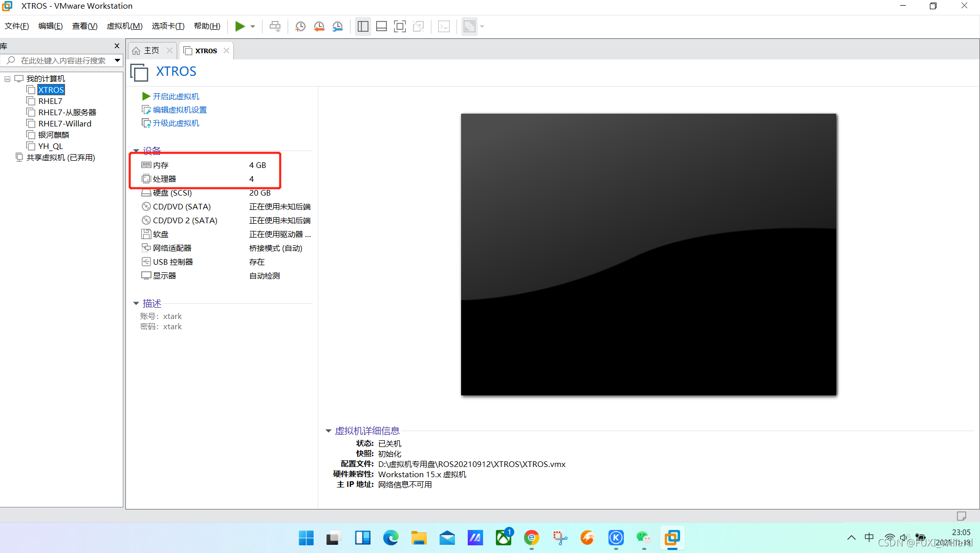Click the Unity mode toolbar icon
Image resolution: width=980 pixels, height=553 pixels.
pyautogui.click(x=418, y=26)
